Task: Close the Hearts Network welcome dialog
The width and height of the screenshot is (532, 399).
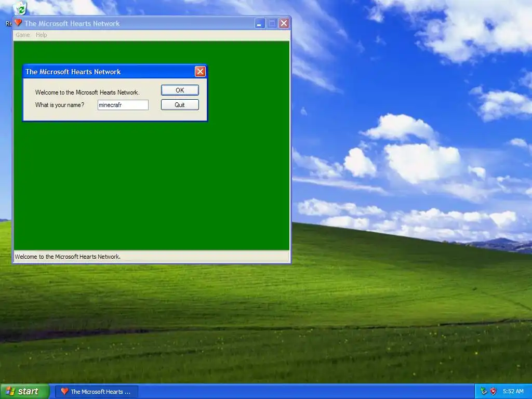Action: (x=200, y=72)
